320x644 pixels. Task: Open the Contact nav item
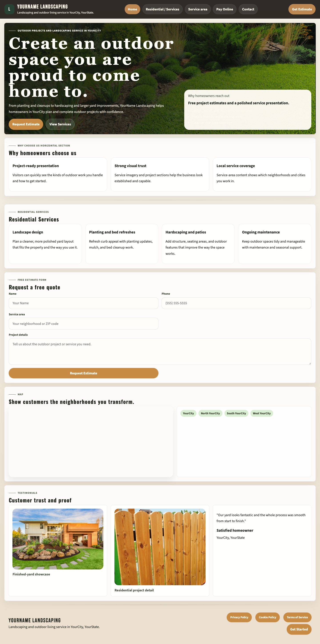pyautogui.click(x=248, y=9)
